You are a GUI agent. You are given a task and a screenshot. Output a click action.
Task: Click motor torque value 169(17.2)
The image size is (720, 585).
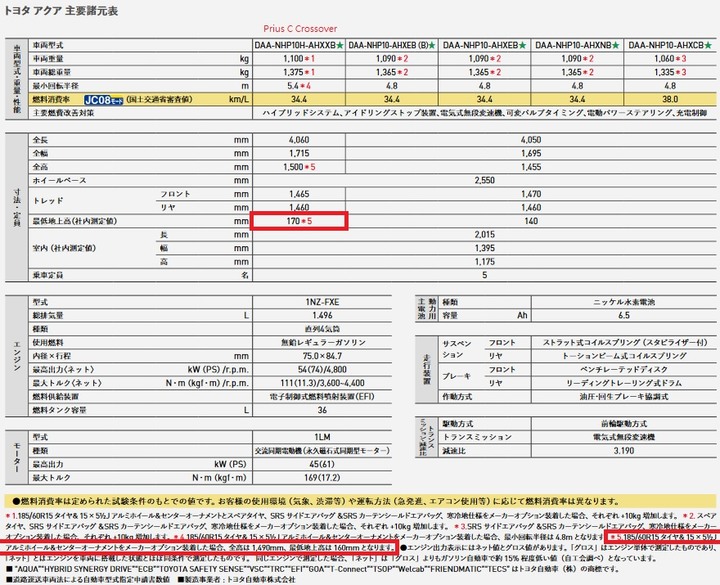pyautogui.click(x=322, y=478)
